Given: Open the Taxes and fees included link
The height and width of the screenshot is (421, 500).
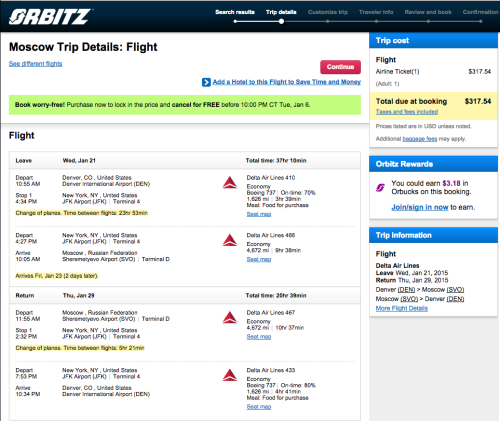Looking at the screenshot, I should pos(407,112).
